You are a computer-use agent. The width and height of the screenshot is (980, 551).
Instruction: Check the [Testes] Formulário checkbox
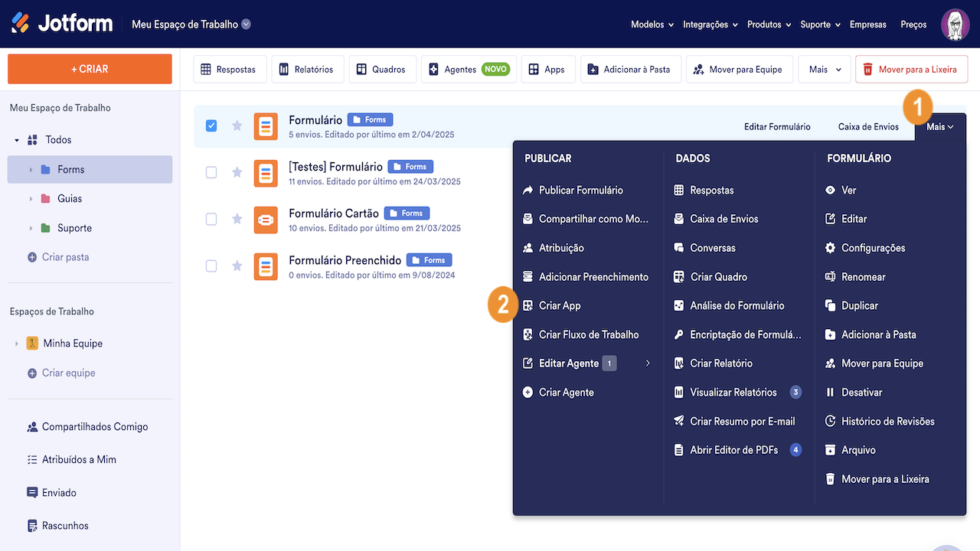[x=211, y=172]
